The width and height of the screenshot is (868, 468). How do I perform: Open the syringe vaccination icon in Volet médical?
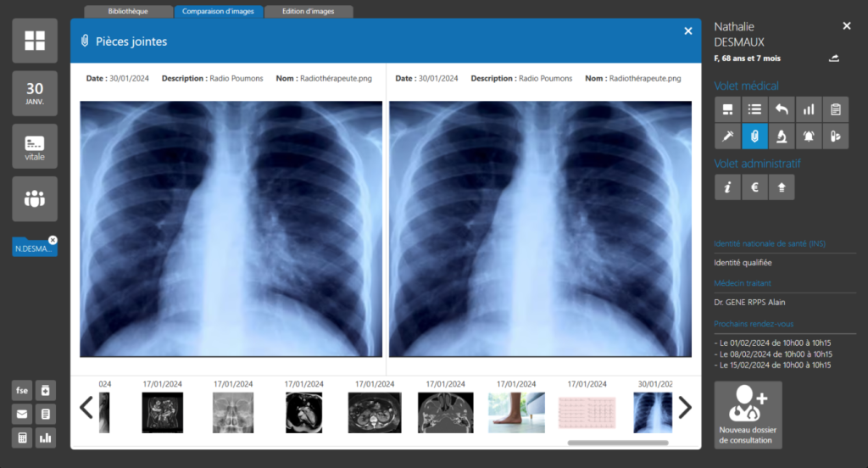[x=727, y=136]
